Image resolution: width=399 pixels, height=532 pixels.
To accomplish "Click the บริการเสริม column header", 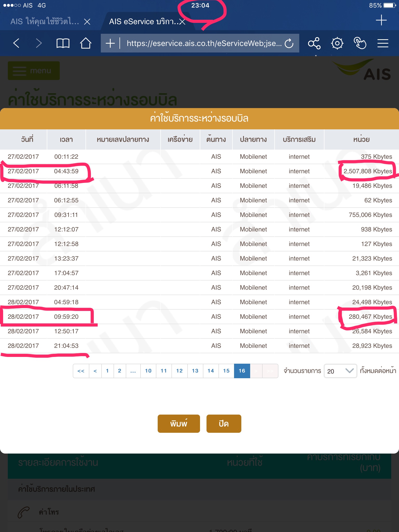I will click(x=299, y=139).
